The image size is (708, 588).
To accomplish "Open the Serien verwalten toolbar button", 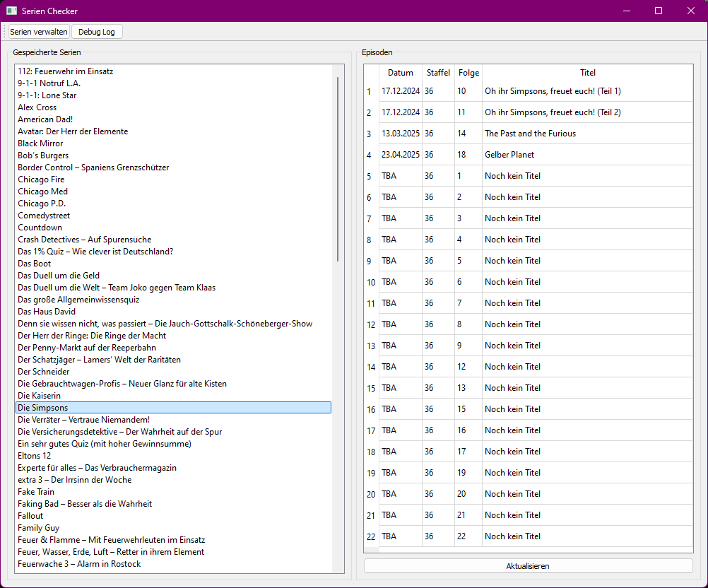I will (x=39, y=32).
